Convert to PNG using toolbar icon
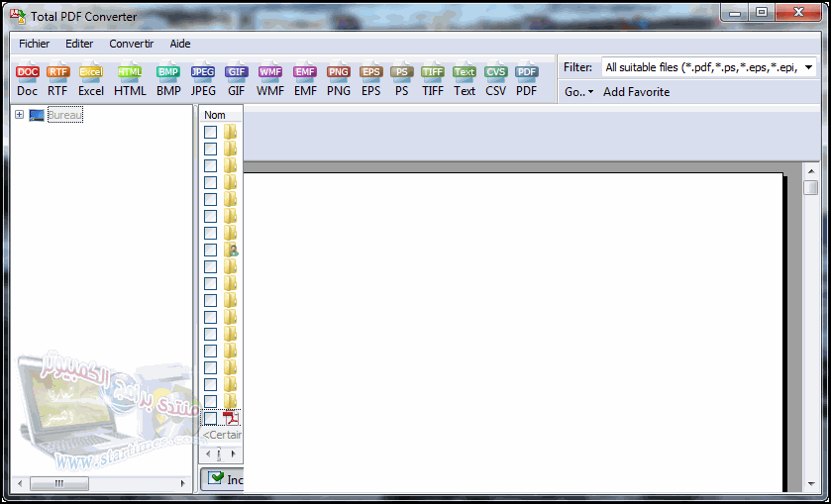 coord(338,80)
